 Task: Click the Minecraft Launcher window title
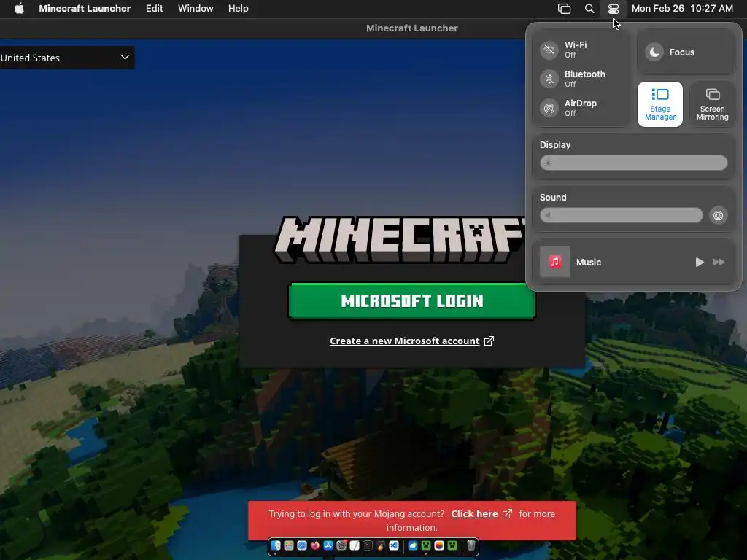(412, 28)
